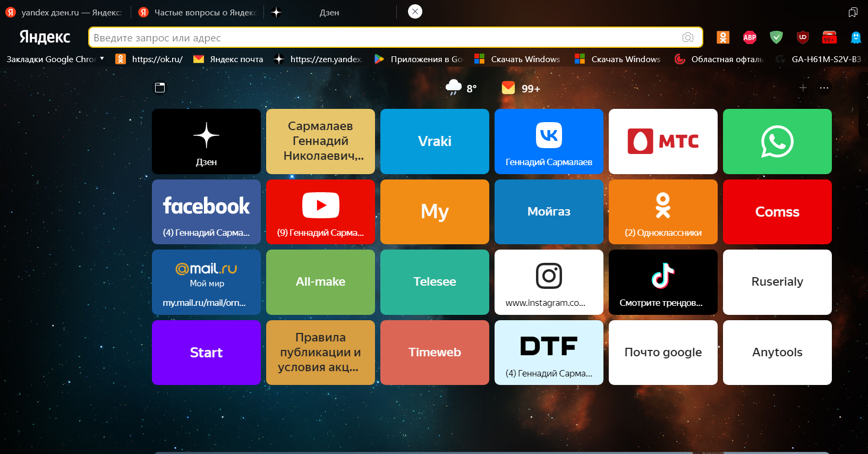Viewport: 868px width, 454px height.
Task: Open the Яндекс почта bookmark
Action: pyautogui.click(x=229, y=59)
